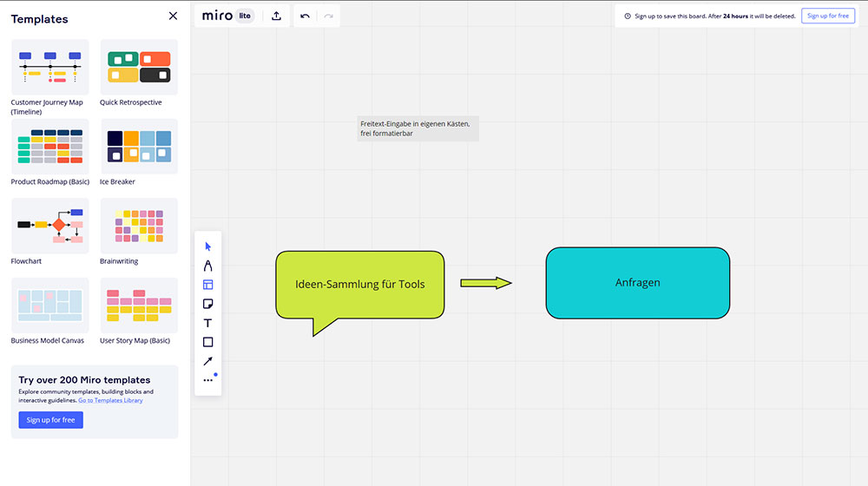868x486 pixels.
Task: Select the Sticky note tool
Action: (x=207, y=304)
